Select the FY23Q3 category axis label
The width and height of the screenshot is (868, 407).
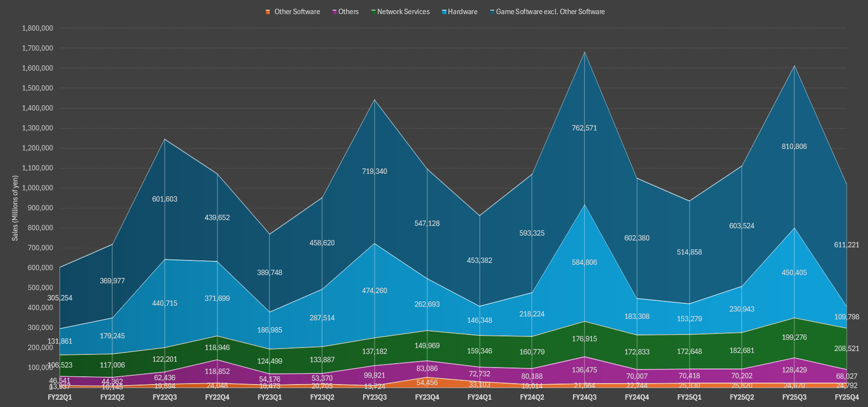click(375, 397)
